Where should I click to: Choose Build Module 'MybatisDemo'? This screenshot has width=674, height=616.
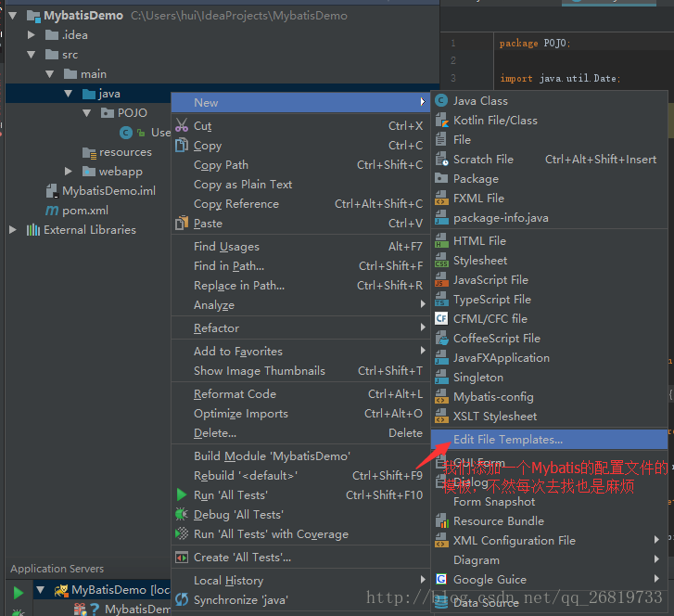pyautogui.click(x=300, y=456)
